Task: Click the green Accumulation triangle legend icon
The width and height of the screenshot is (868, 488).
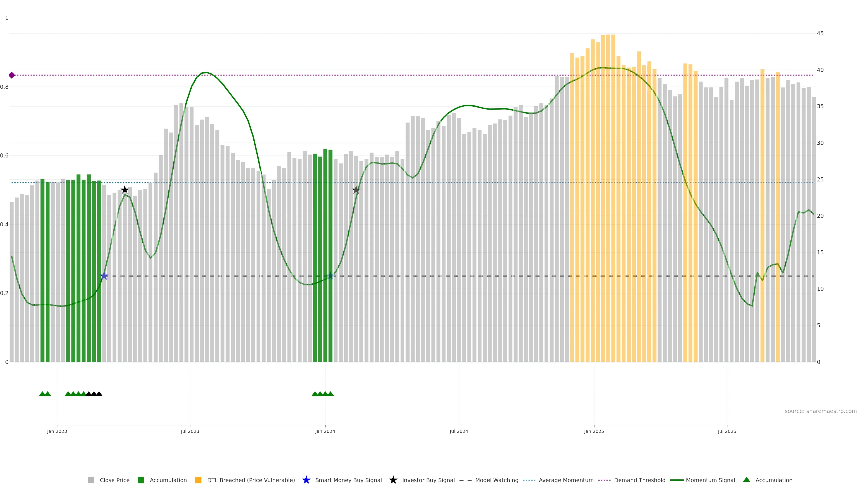Action: pos(747,480)
